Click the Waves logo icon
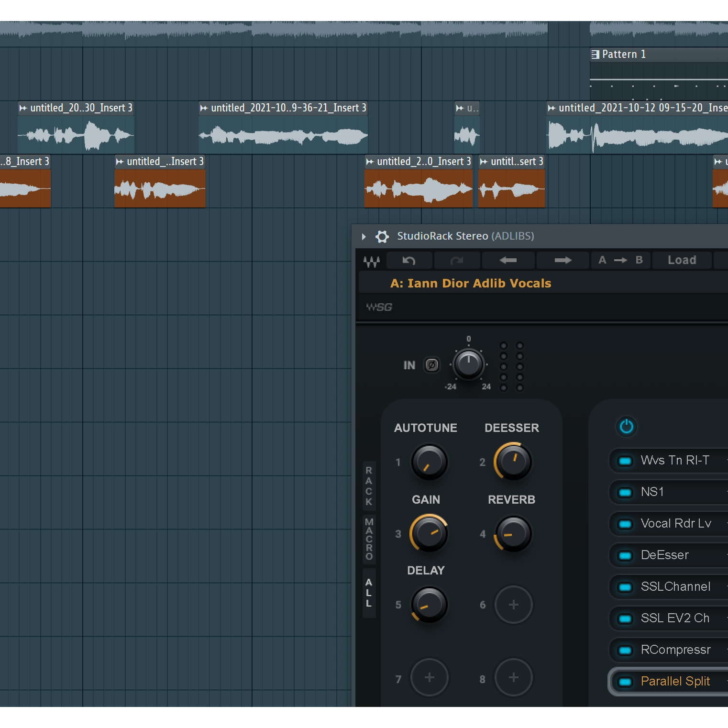The width and height of the screenshot is (728, 728). tap(372, 261)
